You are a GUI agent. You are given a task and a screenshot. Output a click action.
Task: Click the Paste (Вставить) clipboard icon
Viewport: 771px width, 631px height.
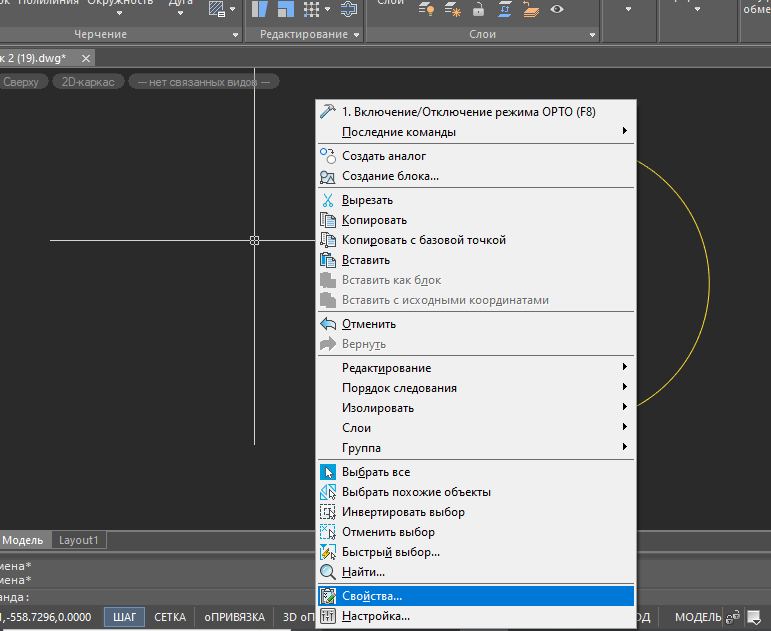coord(328,260)
